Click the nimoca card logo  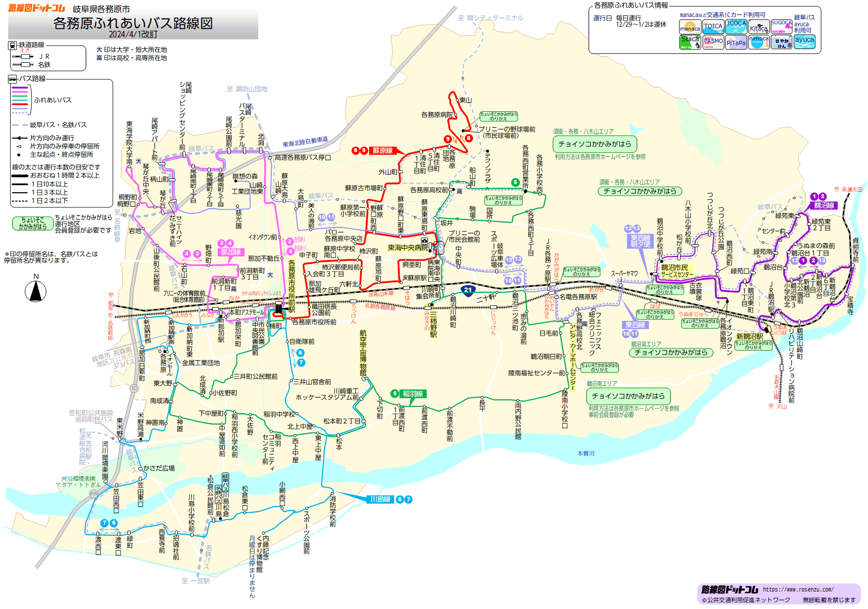coord(759,42)
